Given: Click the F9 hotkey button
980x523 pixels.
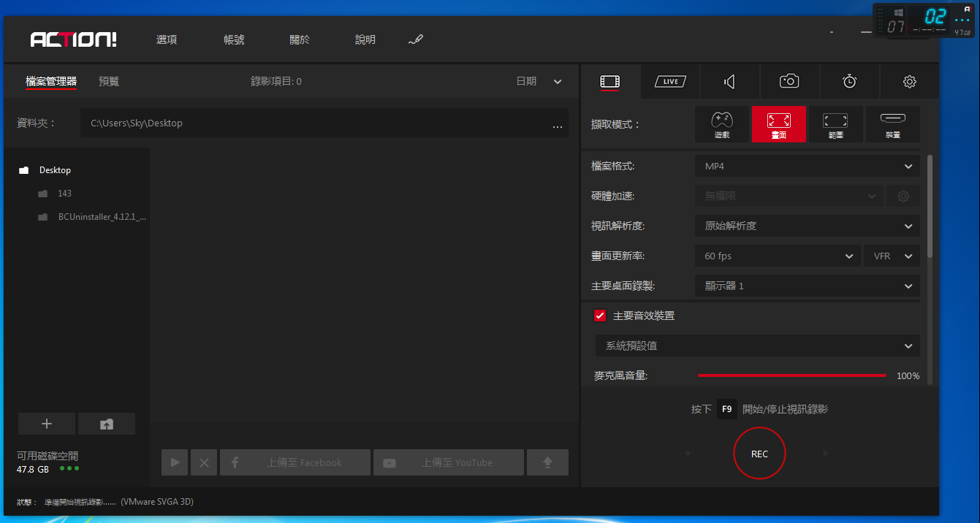Looking at the screenshot, I should (726, 409).
